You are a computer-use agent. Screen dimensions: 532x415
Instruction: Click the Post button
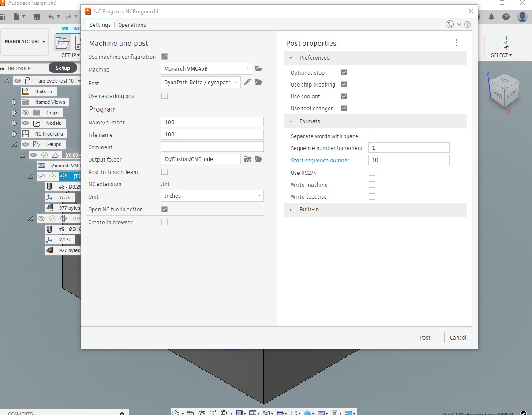click(x=424, y=337)
